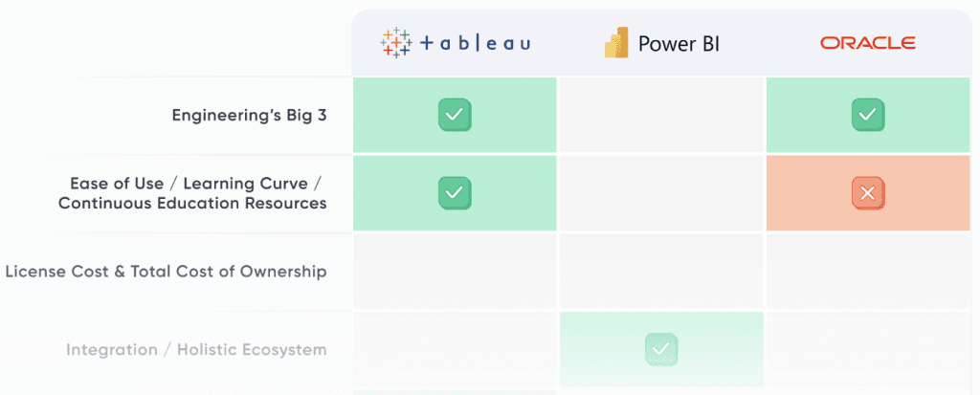Click Tableau's green checkmark for Ease of Use

[x=455, y=193]
